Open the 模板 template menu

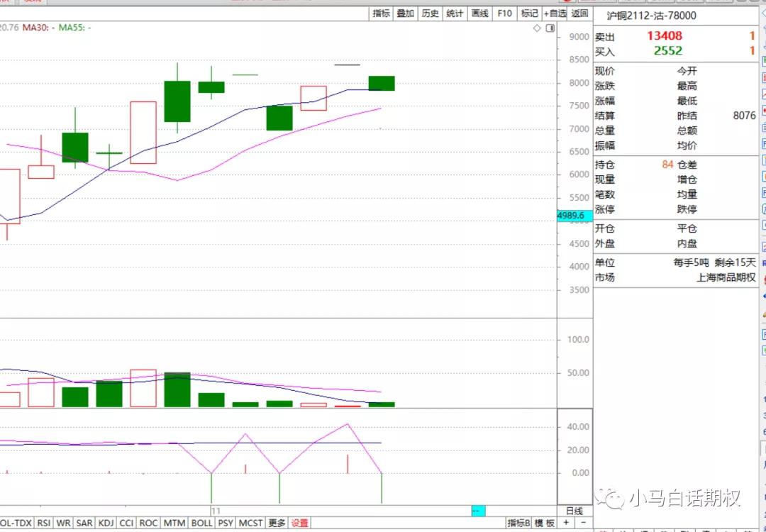(545, 523)
